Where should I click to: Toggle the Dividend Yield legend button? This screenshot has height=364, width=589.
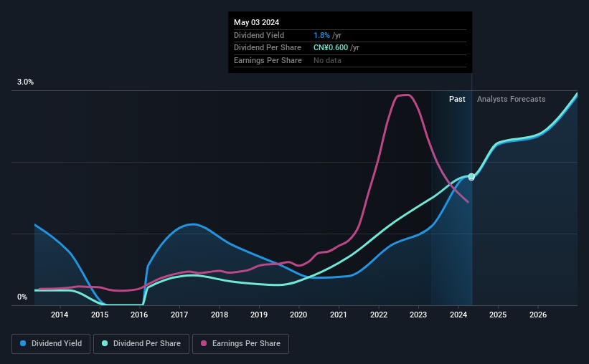click(x=51, y=344)
